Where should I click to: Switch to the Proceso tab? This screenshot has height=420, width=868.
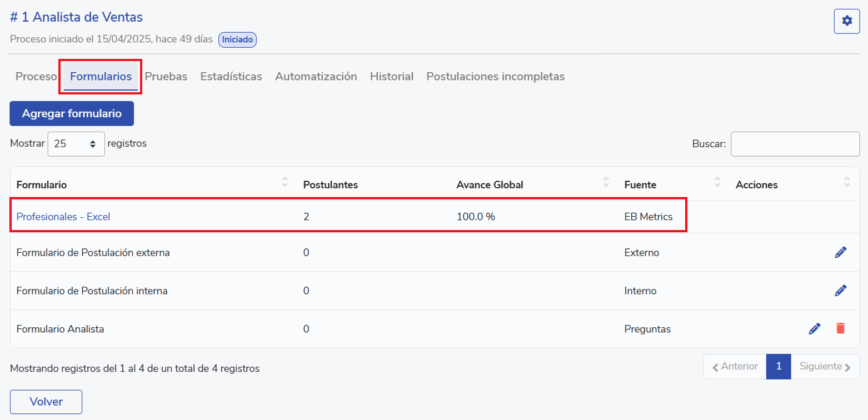[x=36, y=77]
